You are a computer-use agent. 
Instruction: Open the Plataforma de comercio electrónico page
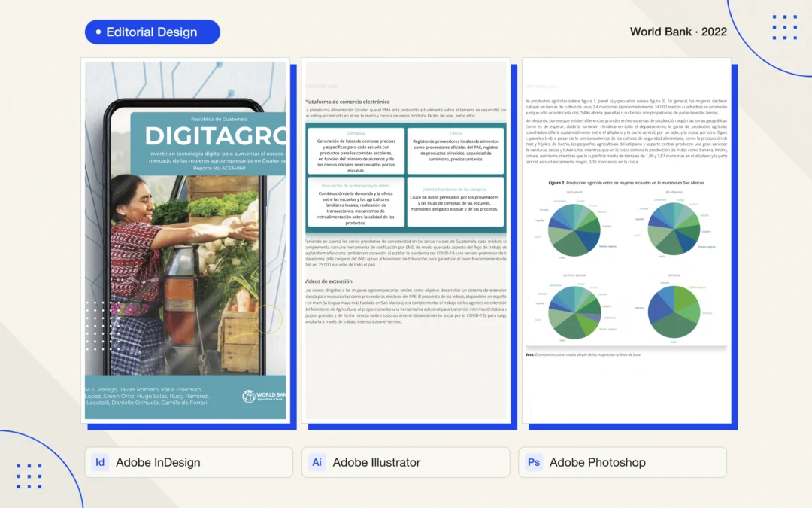(x=406, y=241)
